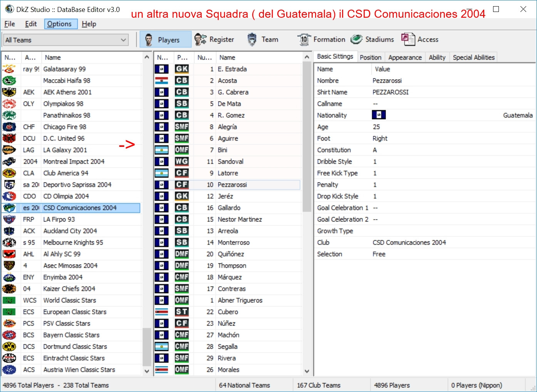Click the Club value CSD Comunicaciones 2004

coord(409,242)
